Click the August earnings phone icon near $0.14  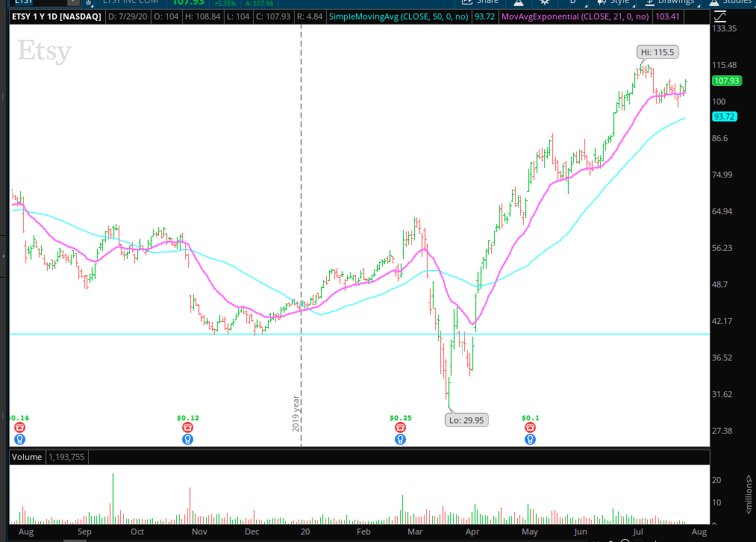coord(19,427)
